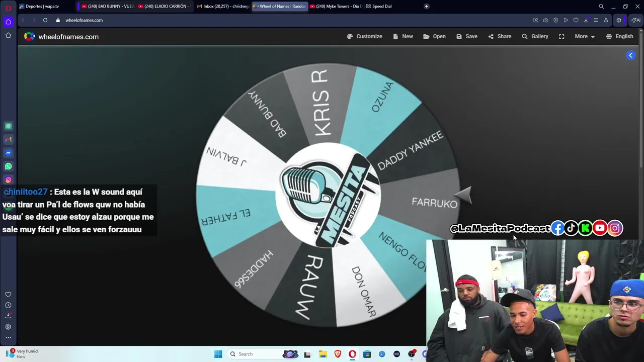Click wheelofnames.com logo

(61, 37)
